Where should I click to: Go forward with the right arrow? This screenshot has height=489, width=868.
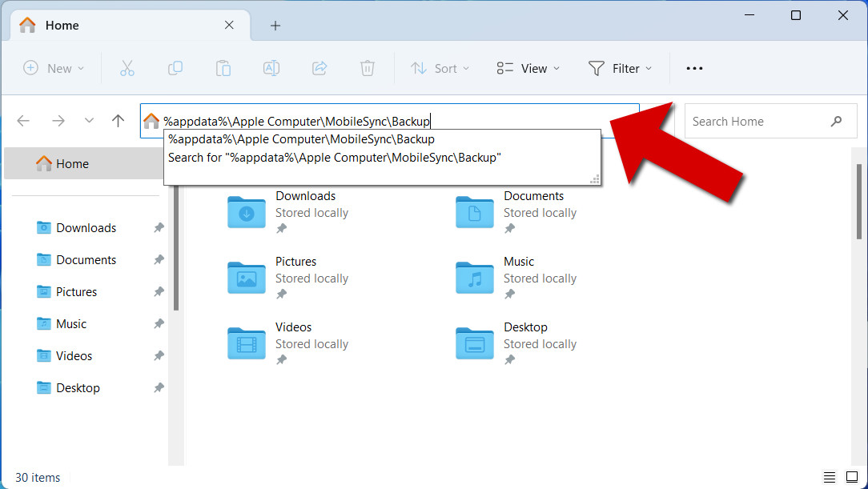click(58, 121)
